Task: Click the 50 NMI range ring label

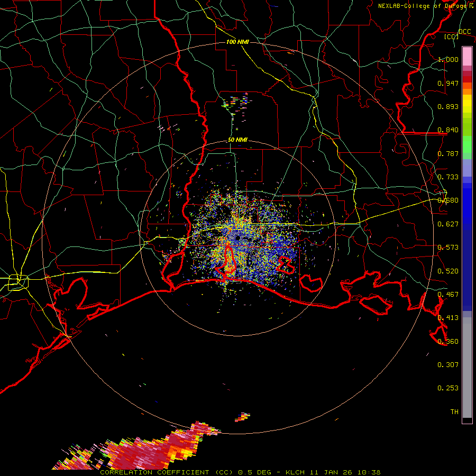Action: point(237,140)
